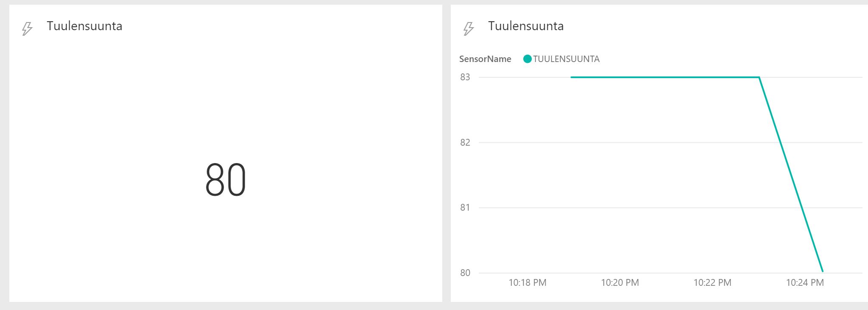Click the 10:24 PM x-axis label
Screen dimensions: 868x310
point(805,283)
